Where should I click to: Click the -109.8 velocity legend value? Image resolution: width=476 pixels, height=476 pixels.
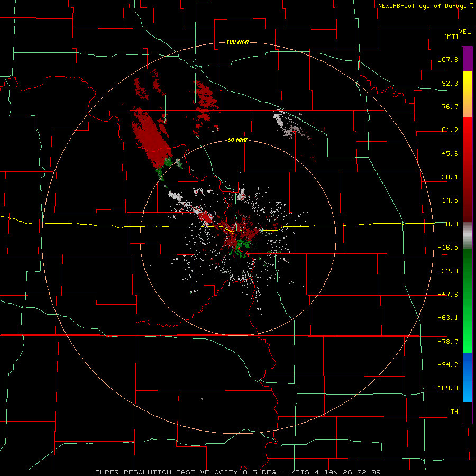446,388
